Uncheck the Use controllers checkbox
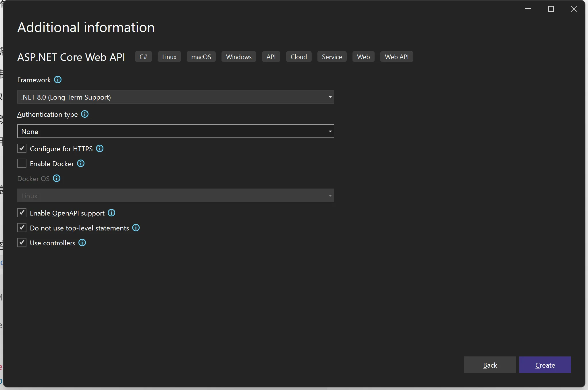Image resolution: width=588 pixels, height=390 pixels. (x=22, y=242)
